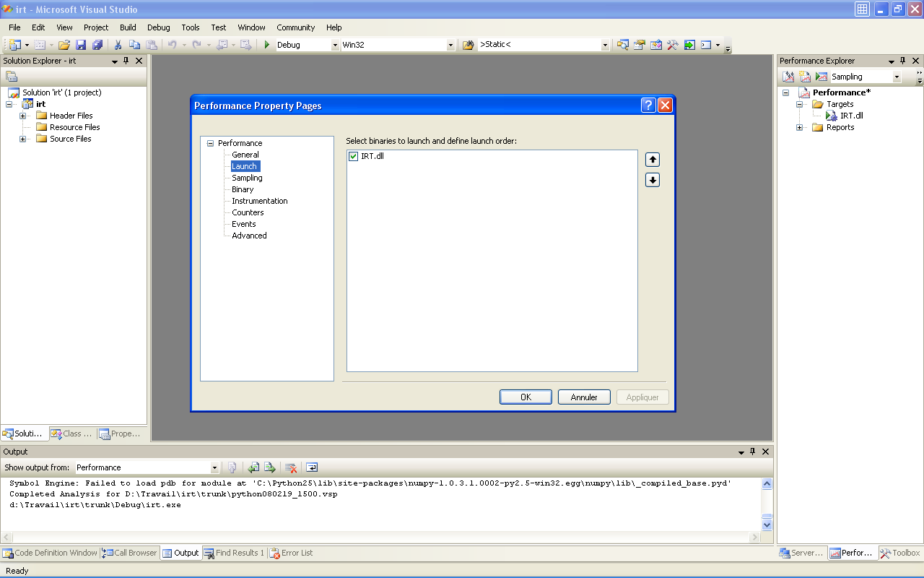Screen dimensions: 924x578
Task: Click the OK button
Action: click(x=526, y=397)
